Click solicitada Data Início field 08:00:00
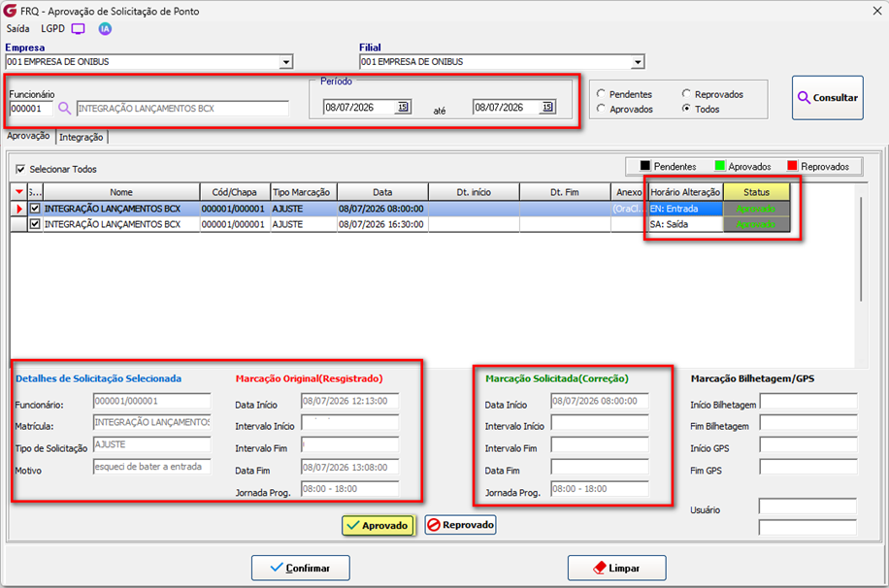This screenshot has width=889, height=588. coord(600,401)
